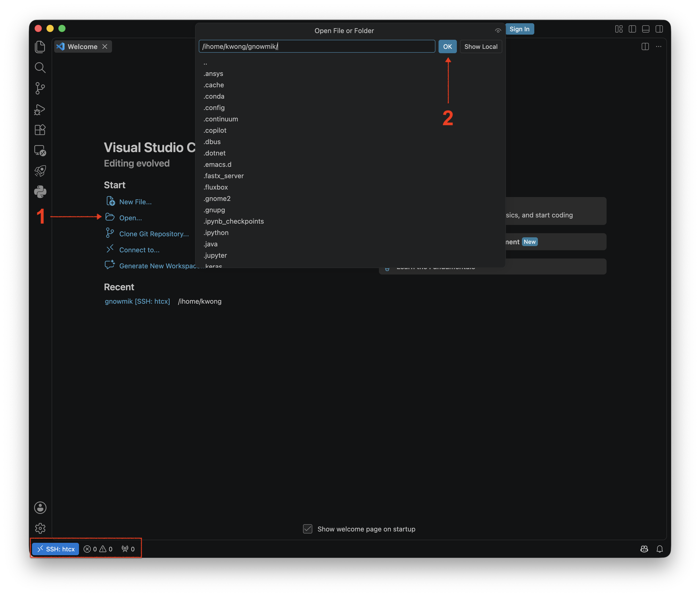Click the OK button in dialog
Viewport: 700px width, 596px height.
[447, 47]
